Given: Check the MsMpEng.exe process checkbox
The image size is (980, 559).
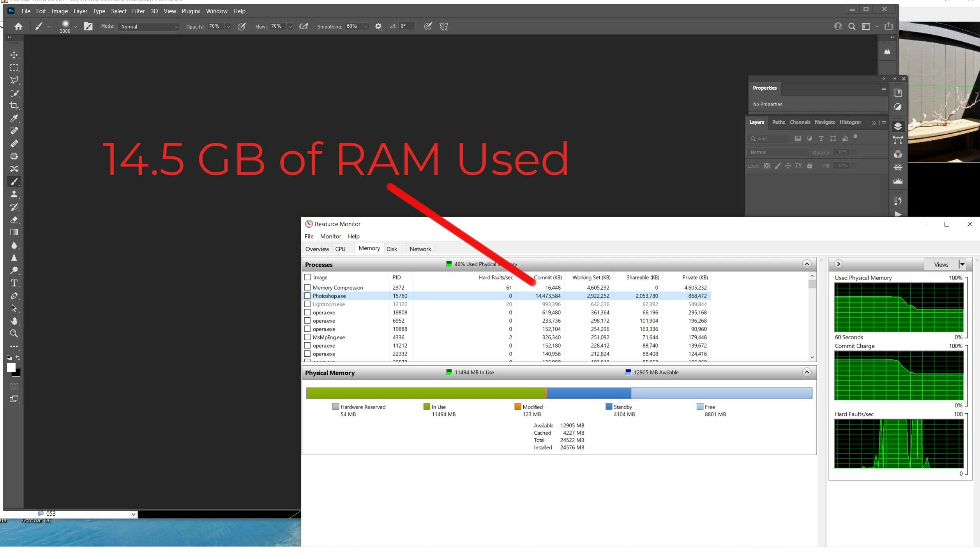Looking at the screenshot, I should pos(307,337).
